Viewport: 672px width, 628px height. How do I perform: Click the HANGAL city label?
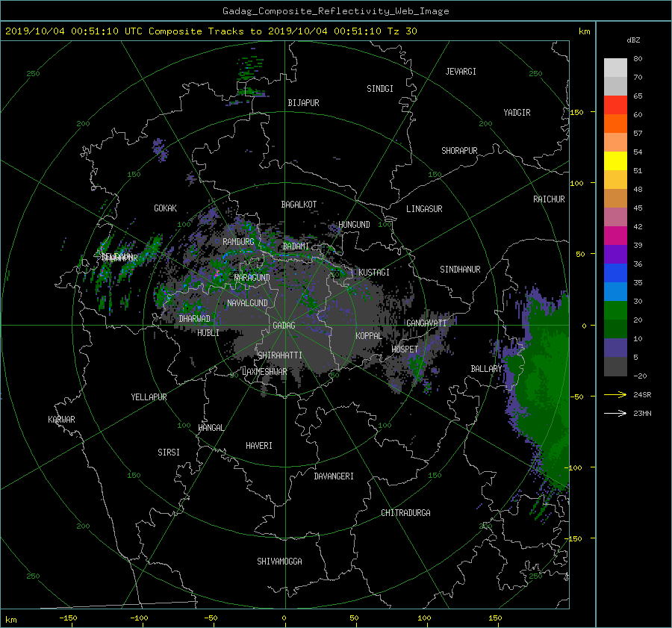[x=211, y=427]
